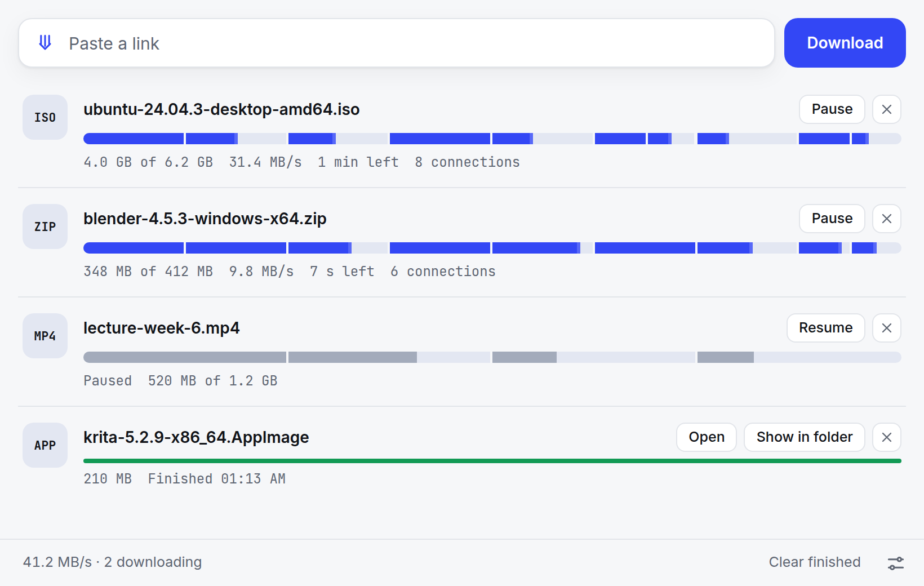Click the krita green completed progress bar
Viewport: 924px width, 586px height.
492,461
